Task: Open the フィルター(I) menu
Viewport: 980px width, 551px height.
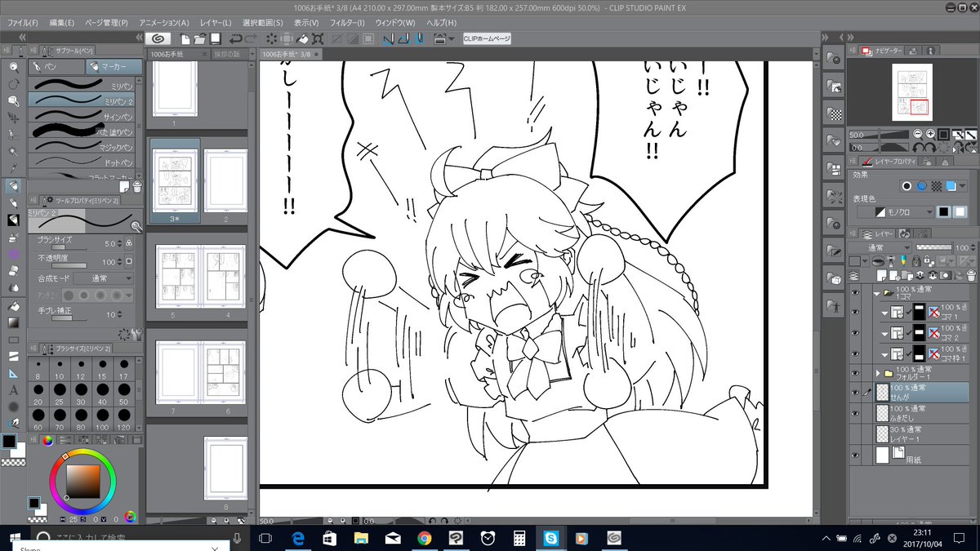Action: coord(348,22)
